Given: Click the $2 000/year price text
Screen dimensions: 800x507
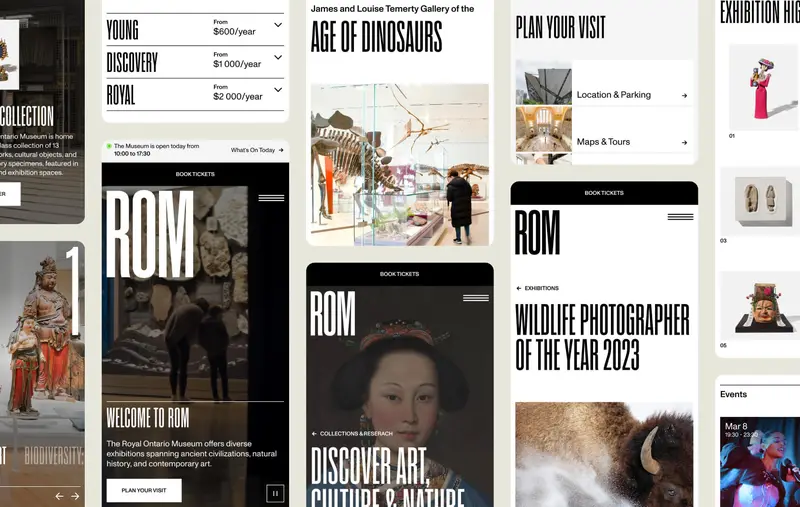Looking at the screenshot, I should (238, 96).
